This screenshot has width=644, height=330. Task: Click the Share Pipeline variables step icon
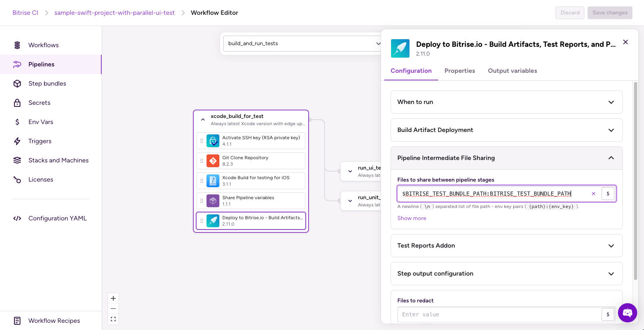pyautogui.click(x=213, y=201)
